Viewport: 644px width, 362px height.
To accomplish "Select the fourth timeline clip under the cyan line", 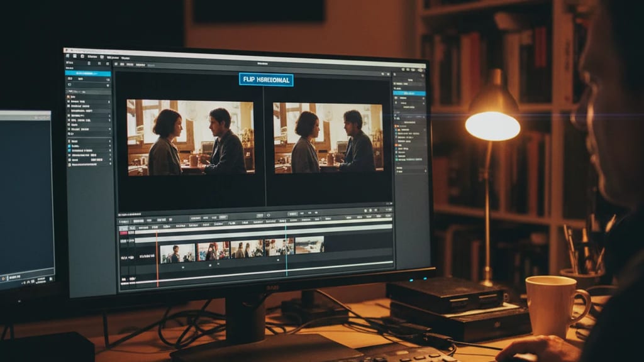I will [x=279, y=246].
